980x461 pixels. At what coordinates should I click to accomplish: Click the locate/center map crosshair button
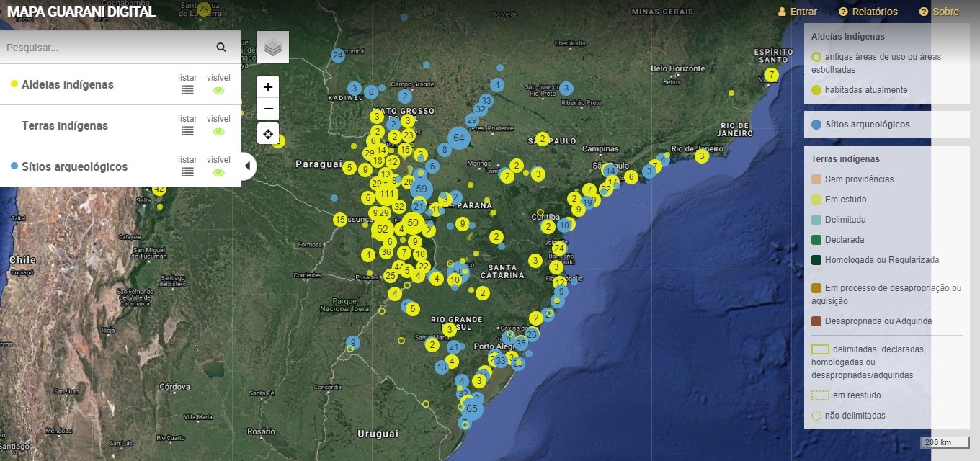(268, 133)
